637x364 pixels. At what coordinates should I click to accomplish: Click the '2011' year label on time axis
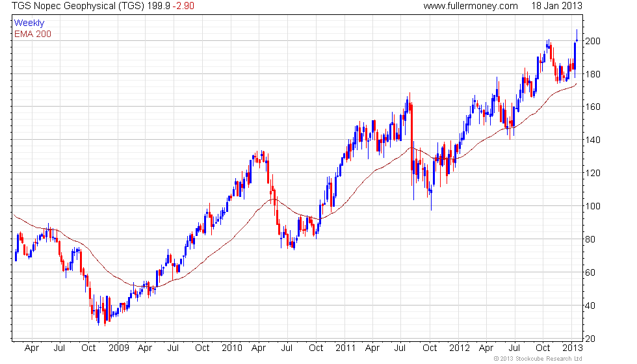pyautogui.click(x=345, y=348)
